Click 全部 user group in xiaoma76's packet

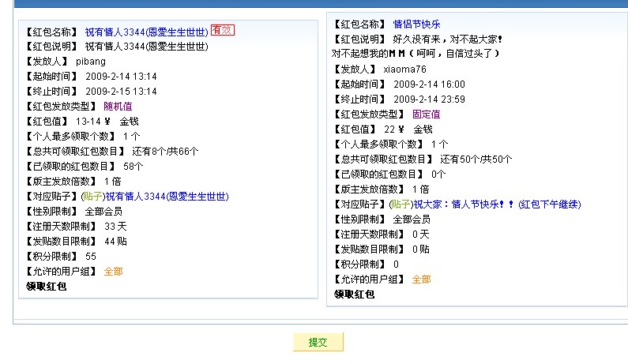[x=421, y=279]
